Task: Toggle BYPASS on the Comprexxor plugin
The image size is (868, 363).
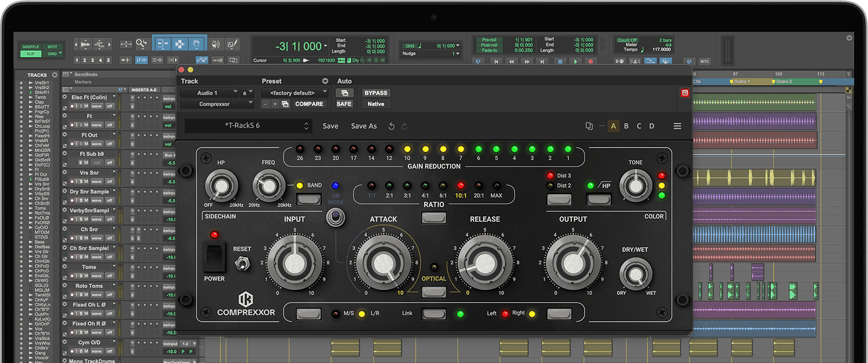Action: point(376,93)
